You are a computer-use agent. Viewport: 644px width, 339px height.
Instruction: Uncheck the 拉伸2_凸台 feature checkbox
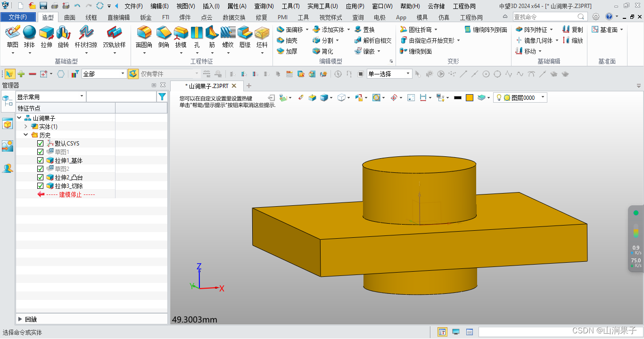(x=41, y=177)
